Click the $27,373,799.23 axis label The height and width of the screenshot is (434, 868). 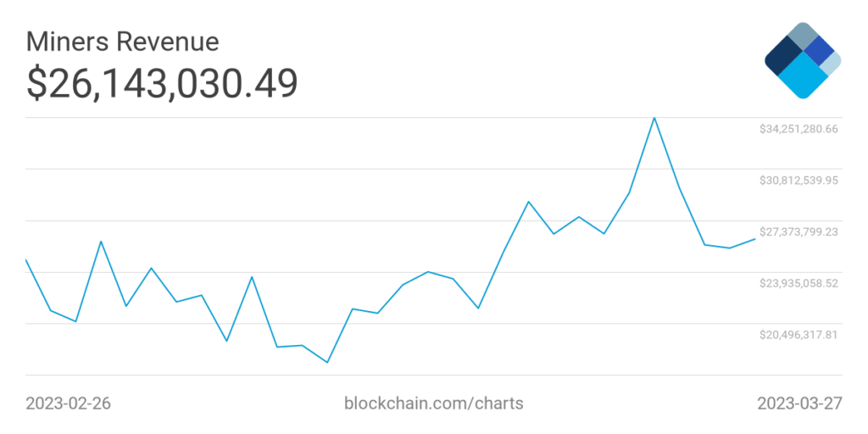(x=798, y=231)
